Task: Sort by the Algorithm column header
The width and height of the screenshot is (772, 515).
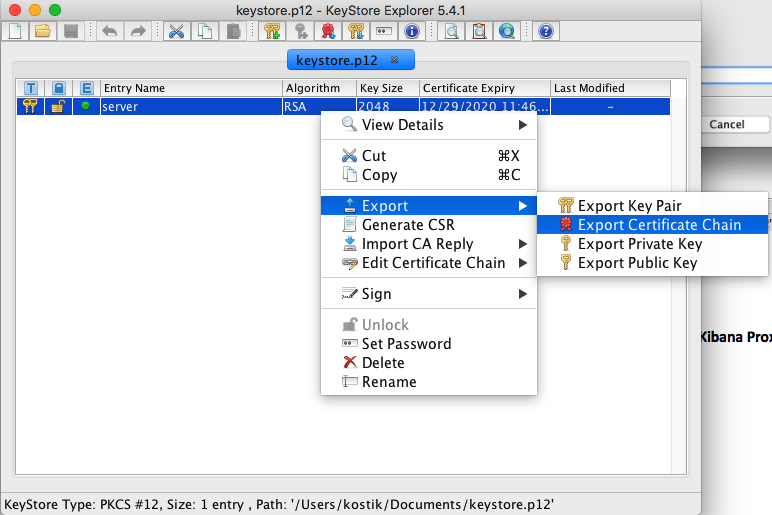Action: point(320,88)
